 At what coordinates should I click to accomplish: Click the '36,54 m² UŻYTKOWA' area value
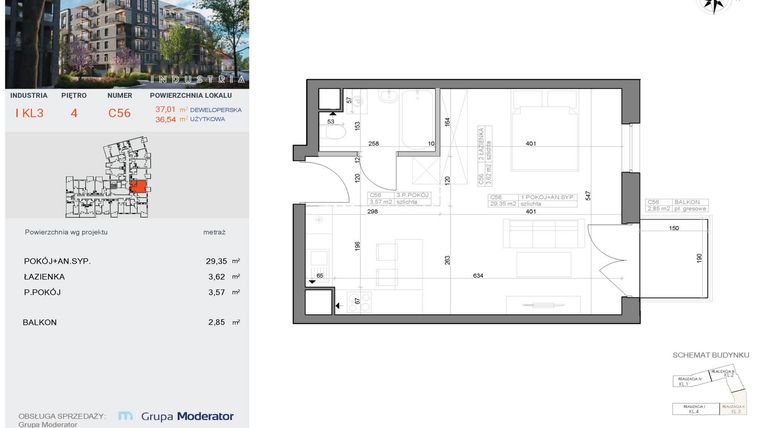coord(190,119)
